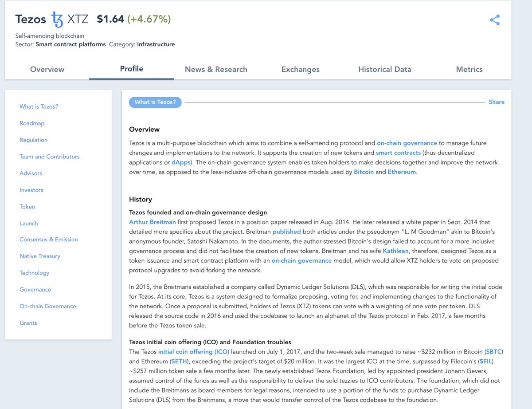Image resolution: width=532 pixels, height=409 pixels.
Task: Go to Historical Data tab
Action: (385, 69)
